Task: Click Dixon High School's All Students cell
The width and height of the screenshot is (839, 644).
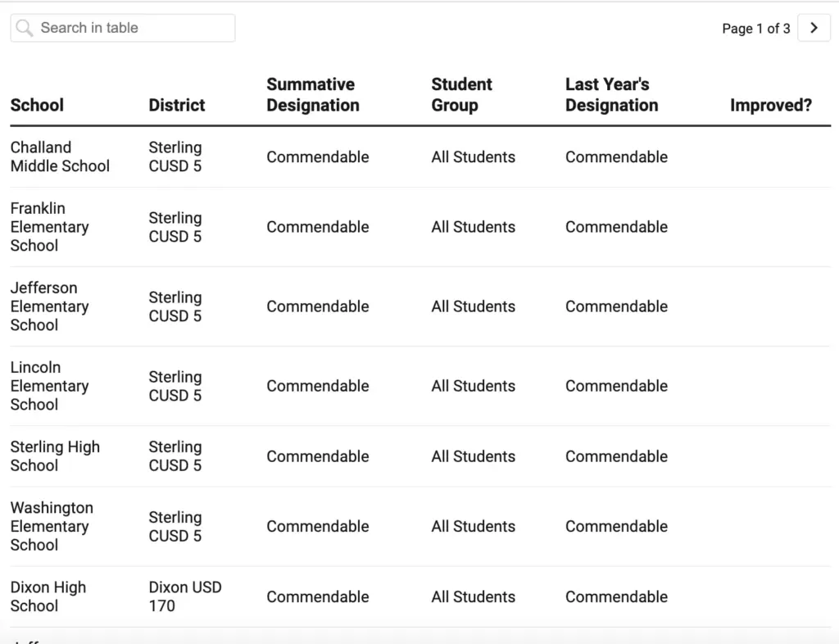Action: click(x=473, y=596)
